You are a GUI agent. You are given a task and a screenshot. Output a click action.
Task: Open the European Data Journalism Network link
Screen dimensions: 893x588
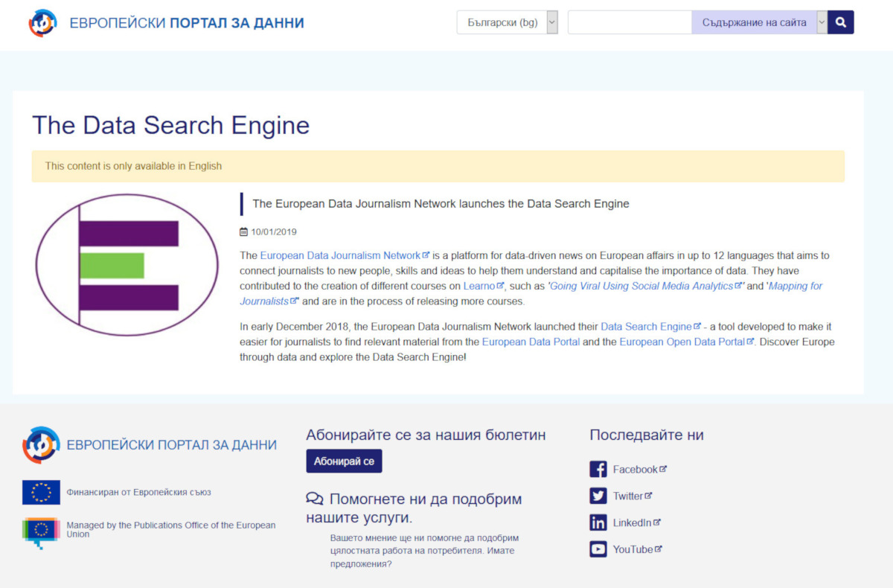coord(340,255)
